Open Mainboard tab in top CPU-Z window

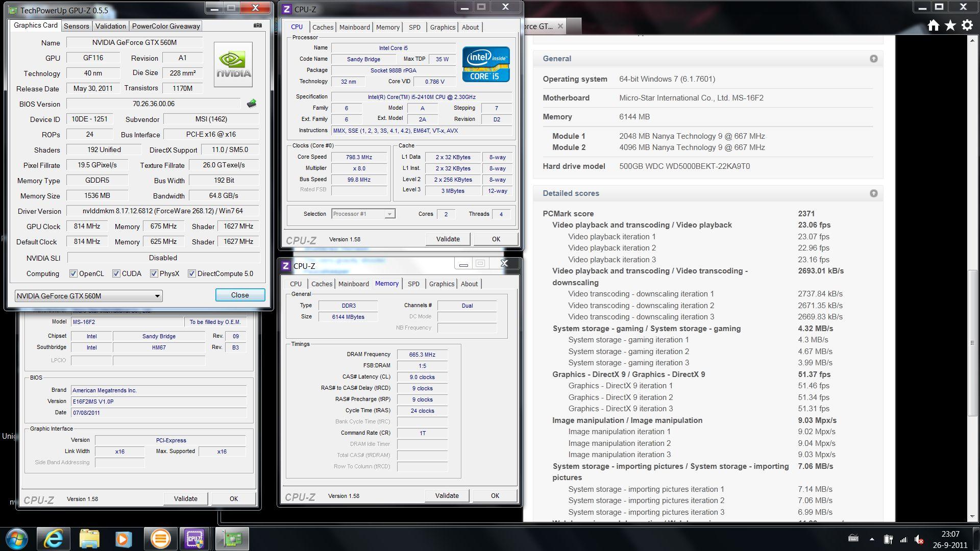point(355,28)
